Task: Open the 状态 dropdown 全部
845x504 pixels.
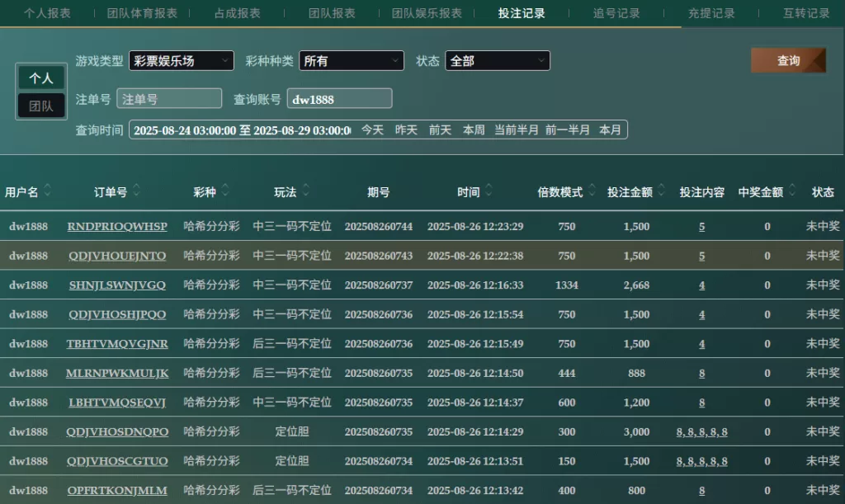Action: coord(498,61)
